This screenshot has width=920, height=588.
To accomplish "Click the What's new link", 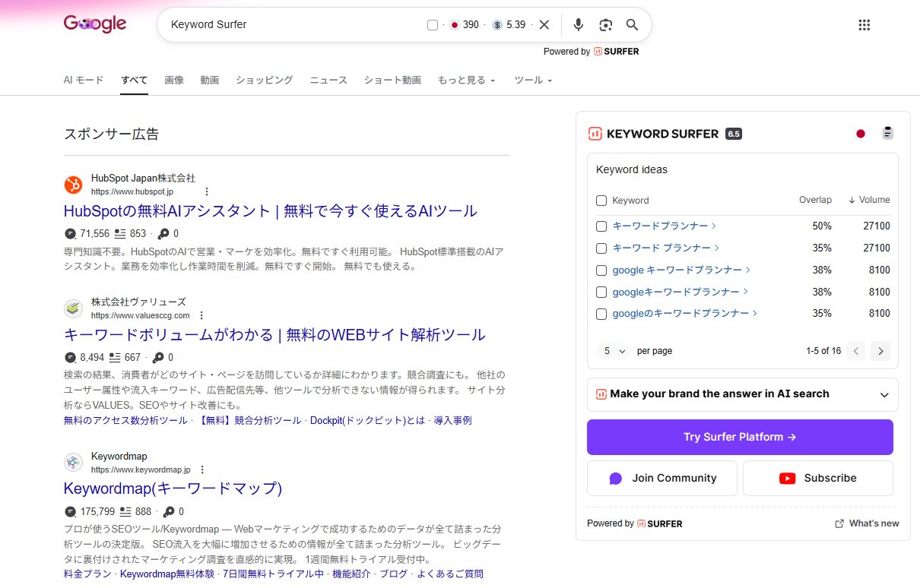I will point(874,523).
